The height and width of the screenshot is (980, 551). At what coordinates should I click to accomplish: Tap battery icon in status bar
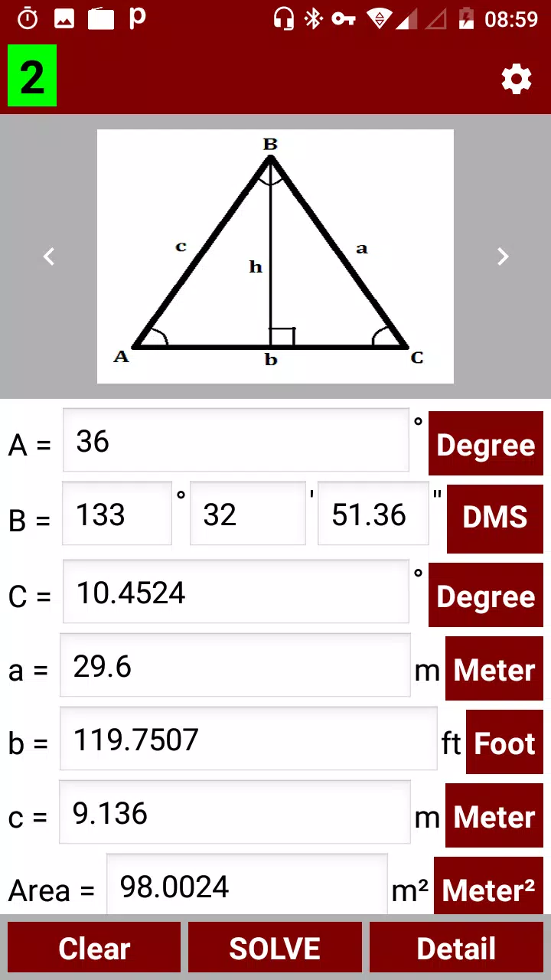[466, 19]
